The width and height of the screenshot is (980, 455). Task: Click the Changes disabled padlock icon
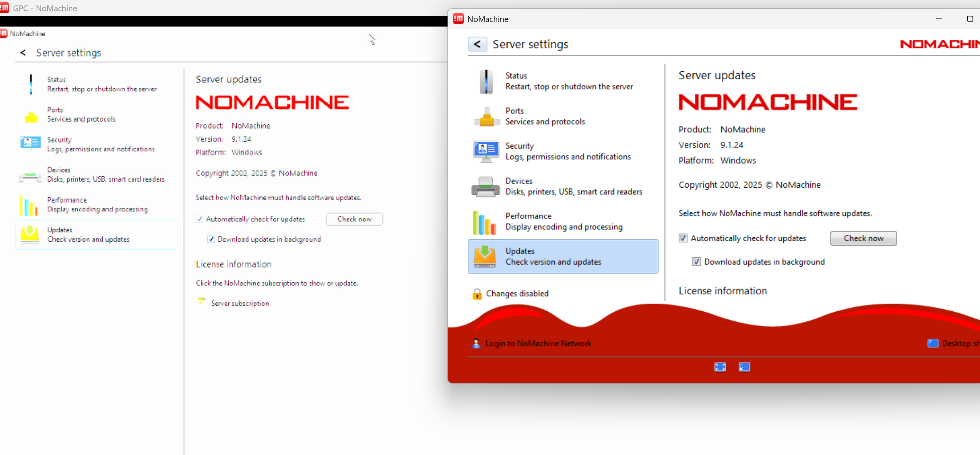[477, 294]
